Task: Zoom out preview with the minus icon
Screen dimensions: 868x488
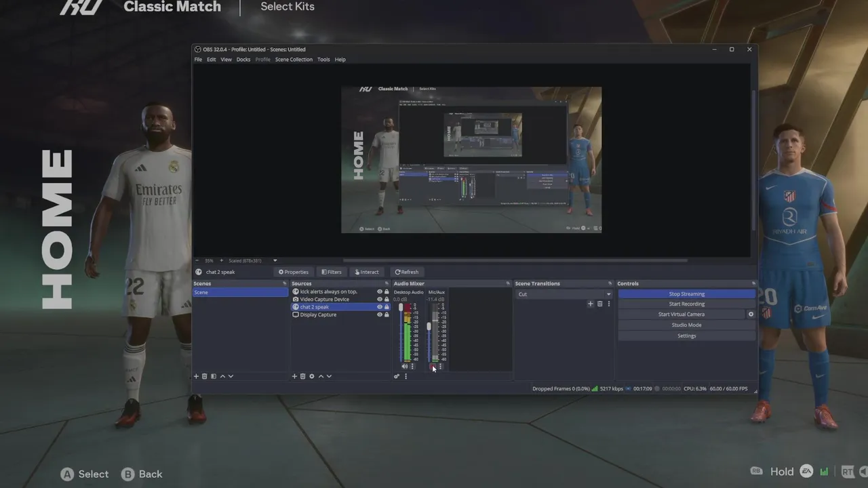Action: tap(197, 260)
